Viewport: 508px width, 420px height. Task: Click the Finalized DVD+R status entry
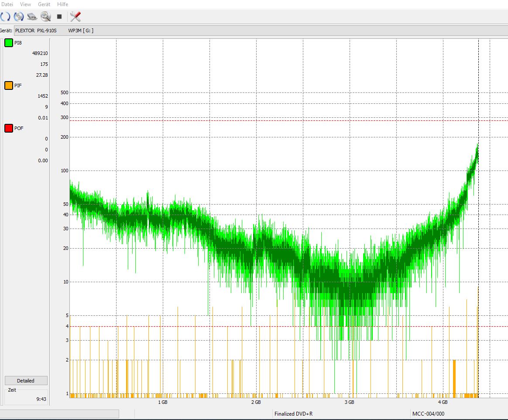click(x=294, y=414)
